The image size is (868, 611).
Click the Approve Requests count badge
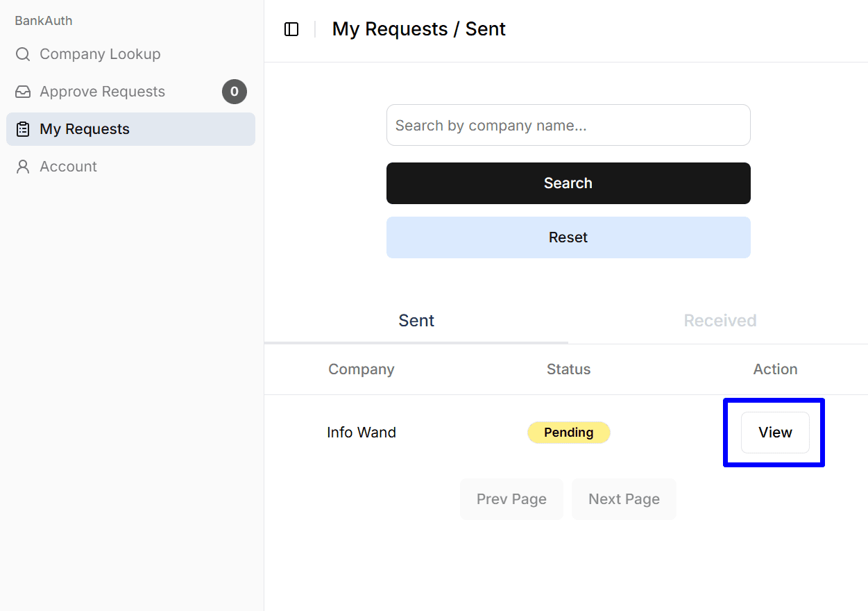pos(235,92)
